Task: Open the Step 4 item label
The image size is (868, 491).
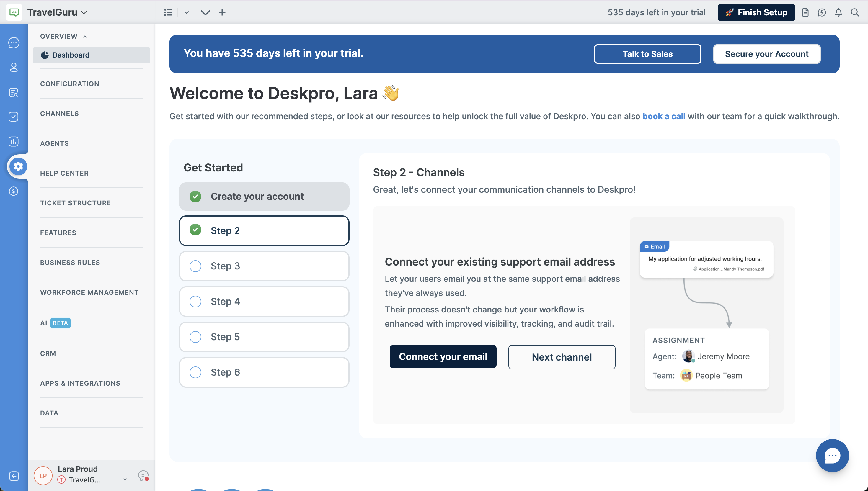Action: pyautogui.click(x=225, y=302)
